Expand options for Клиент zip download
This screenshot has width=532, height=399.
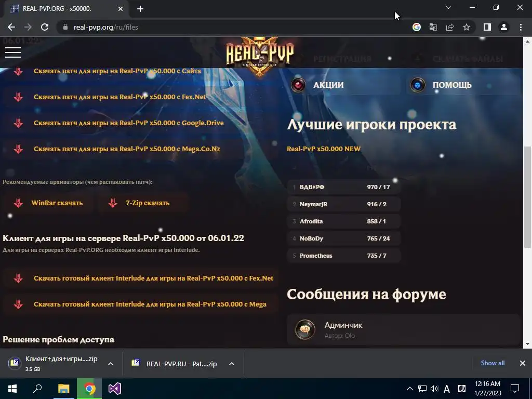pos(111,364)
